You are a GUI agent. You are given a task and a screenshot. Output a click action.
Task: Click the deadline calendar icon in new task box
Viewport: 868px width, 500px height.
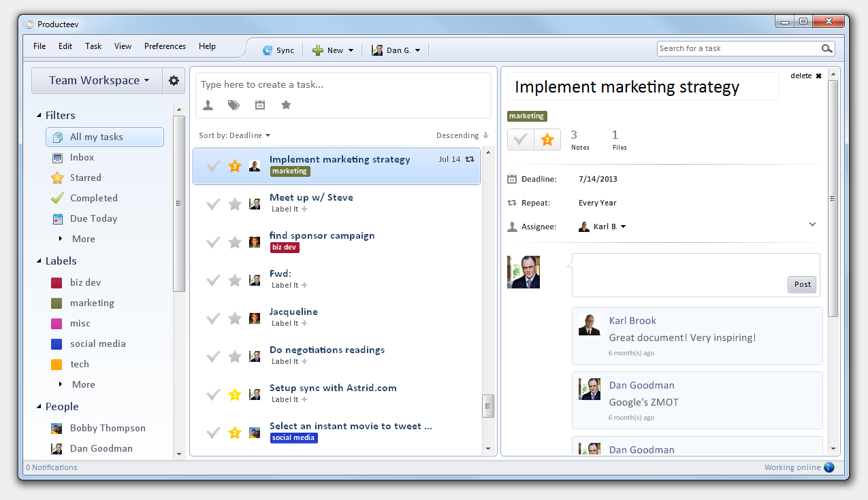click(x=259, y=105)
